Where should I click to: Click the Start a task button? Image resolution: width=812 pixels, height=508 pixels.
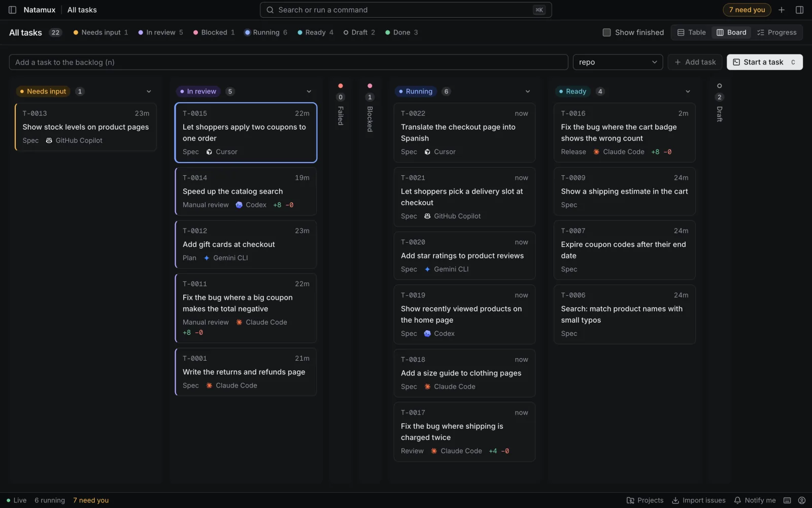tap(764, 62)
